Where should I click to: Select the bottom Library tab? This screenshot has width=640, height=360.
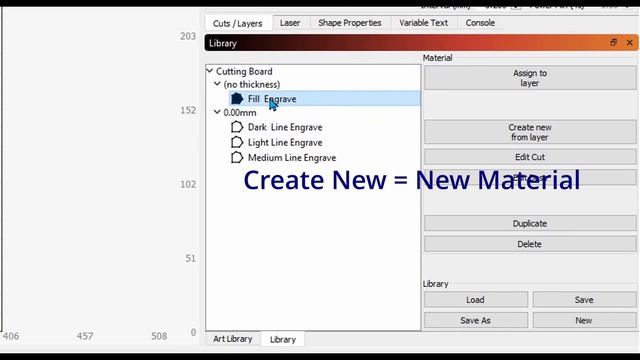click(282, 339)
